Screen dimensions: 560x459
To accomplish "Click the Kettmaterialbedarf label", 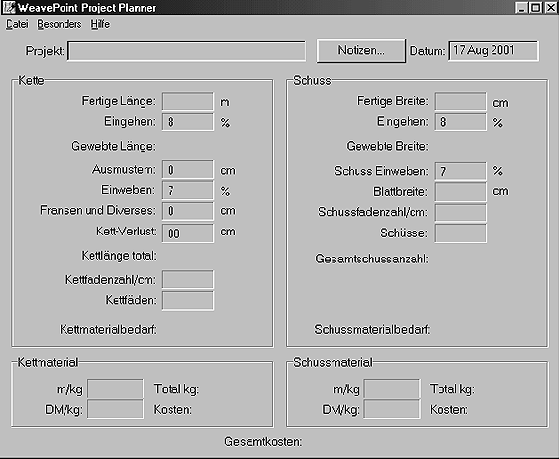I will tap(108, 329).
